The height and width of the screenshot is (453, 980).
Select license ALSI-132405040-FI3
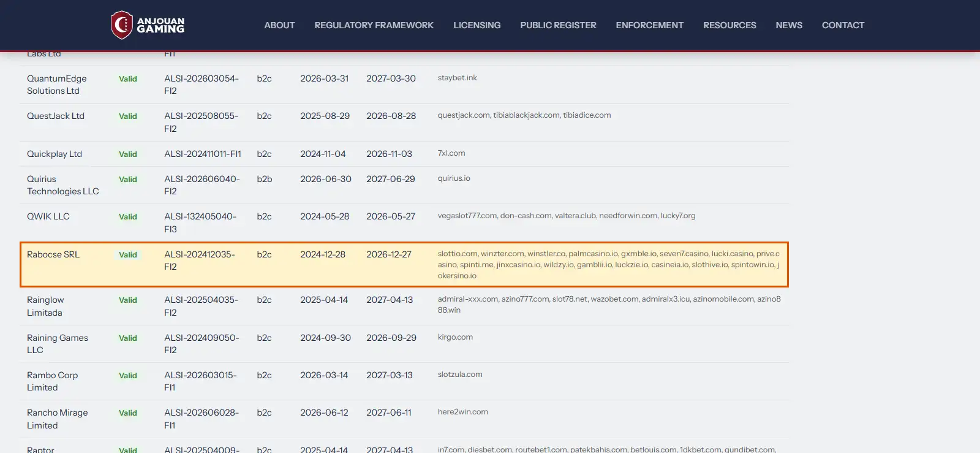200,223
